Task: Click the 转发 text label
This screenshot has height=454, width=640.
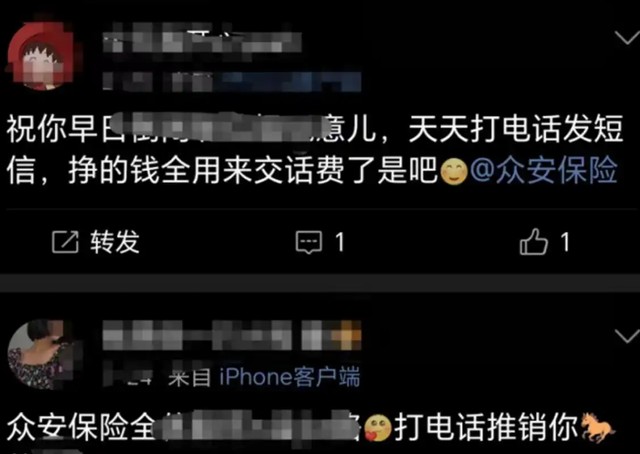Action: 115,242
